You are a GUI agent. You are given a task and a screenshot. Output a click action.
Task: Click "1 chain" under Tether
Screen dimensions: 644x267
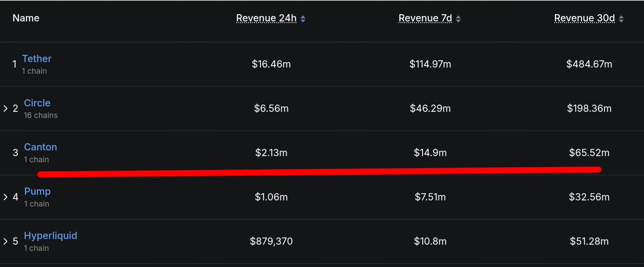pos(34,71)
